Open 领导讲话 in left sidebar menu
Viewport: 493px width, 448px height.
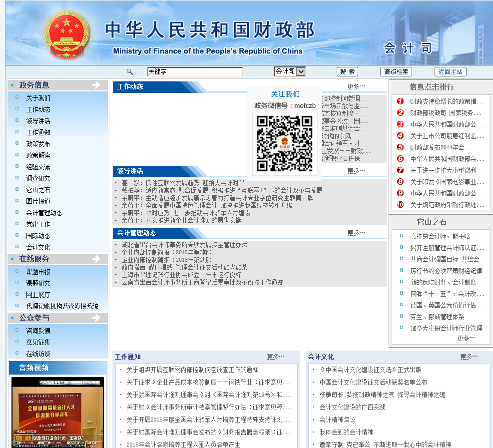[x=38, y=121]
